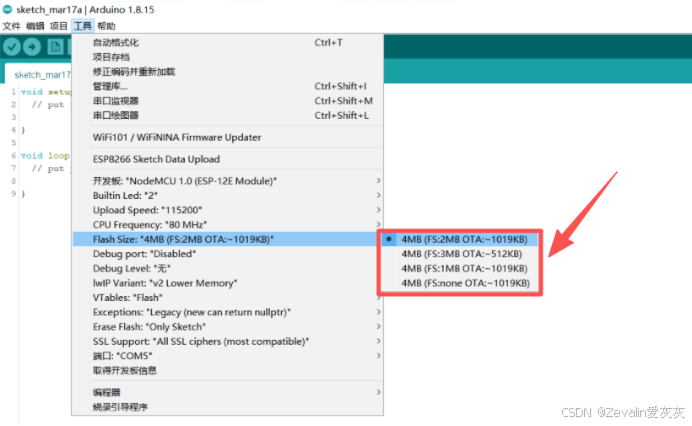
Task: Click code line 6 "void loop" text
Action: (45, 156)
